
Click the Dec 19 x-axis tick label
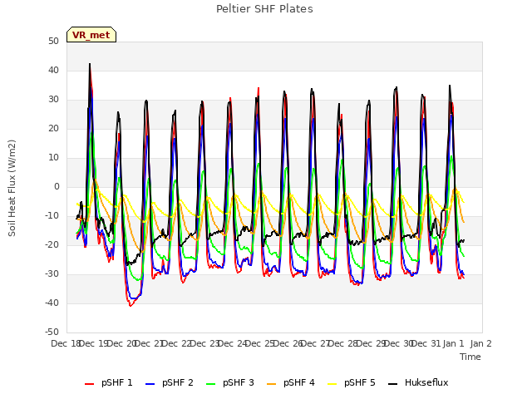click(93, 343)
